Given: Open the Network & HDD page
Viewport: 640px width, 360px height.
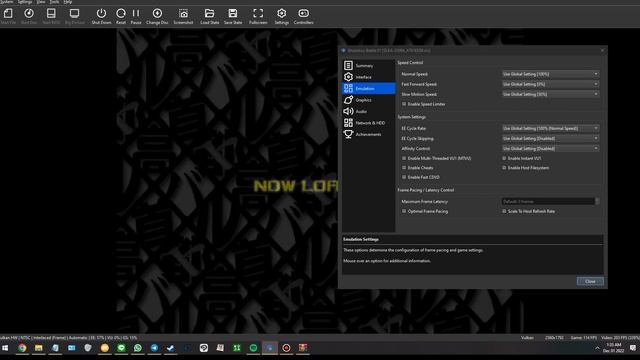Looking at the screenshot, I should pos(369,122).
